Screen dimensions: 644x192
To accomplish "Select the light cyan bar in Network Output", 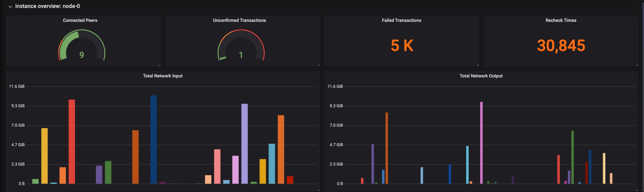I will [467, 165].
